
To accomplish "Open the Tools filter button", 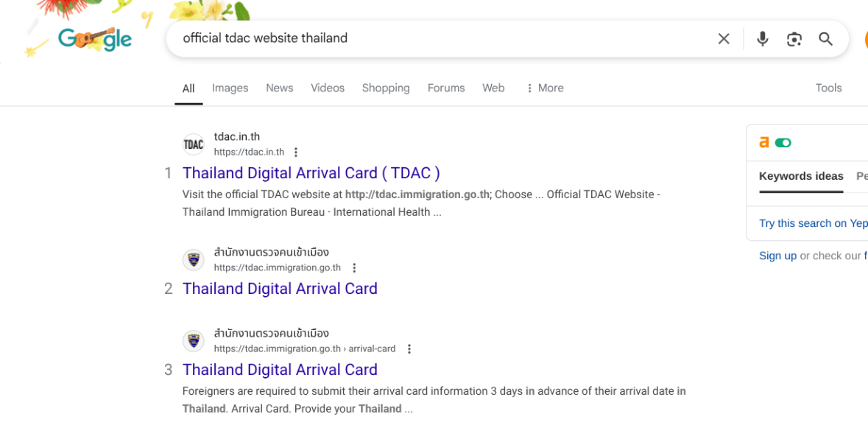I will [x=828, y=88].
